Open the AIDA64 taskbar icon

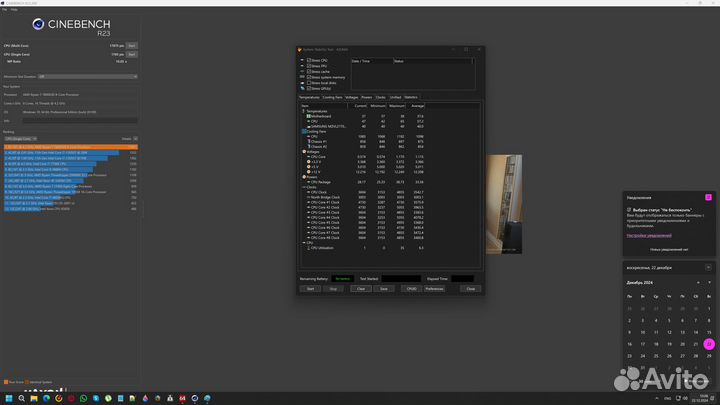click(182, 398)
